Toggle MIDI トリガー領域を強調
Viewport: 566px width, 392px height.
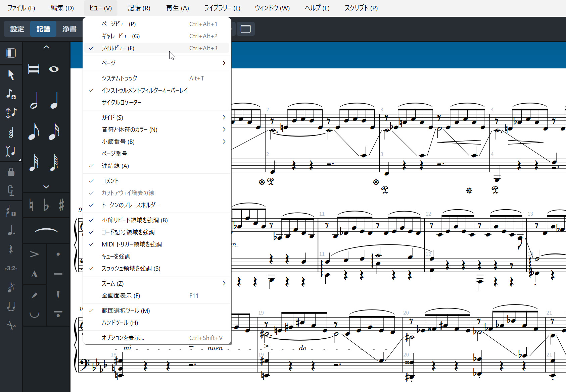[x=157, y=244]
